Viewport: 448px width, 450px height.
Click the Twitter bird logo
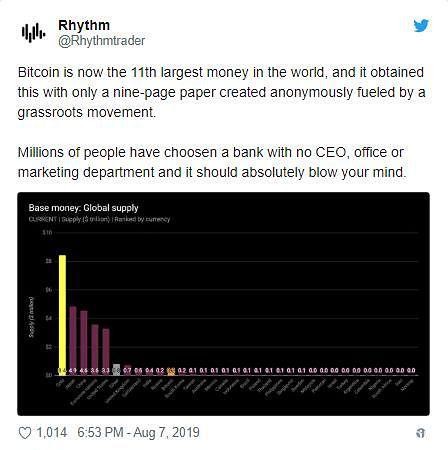[421, 26]
